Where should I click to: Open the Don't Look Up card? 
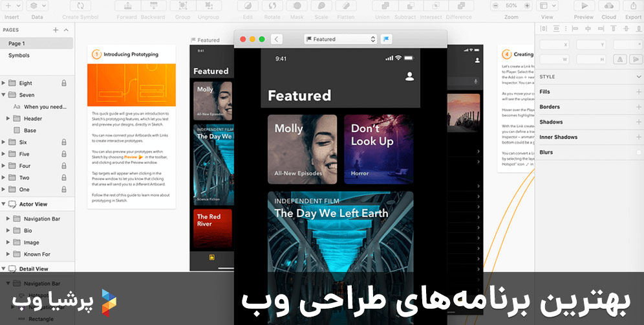point(379,149)
